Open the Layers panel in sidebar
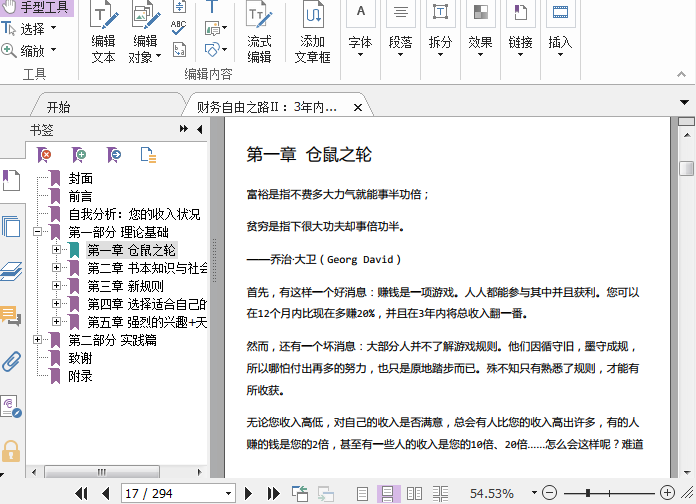Viewport: 696px width, 504px height. click(11, 271)
